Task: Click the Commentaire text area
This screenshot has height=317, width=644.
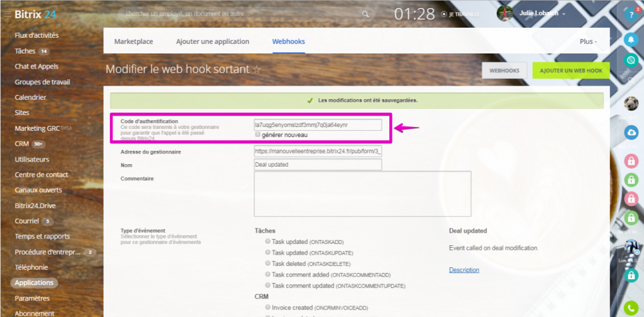Action: pos(362,194)
